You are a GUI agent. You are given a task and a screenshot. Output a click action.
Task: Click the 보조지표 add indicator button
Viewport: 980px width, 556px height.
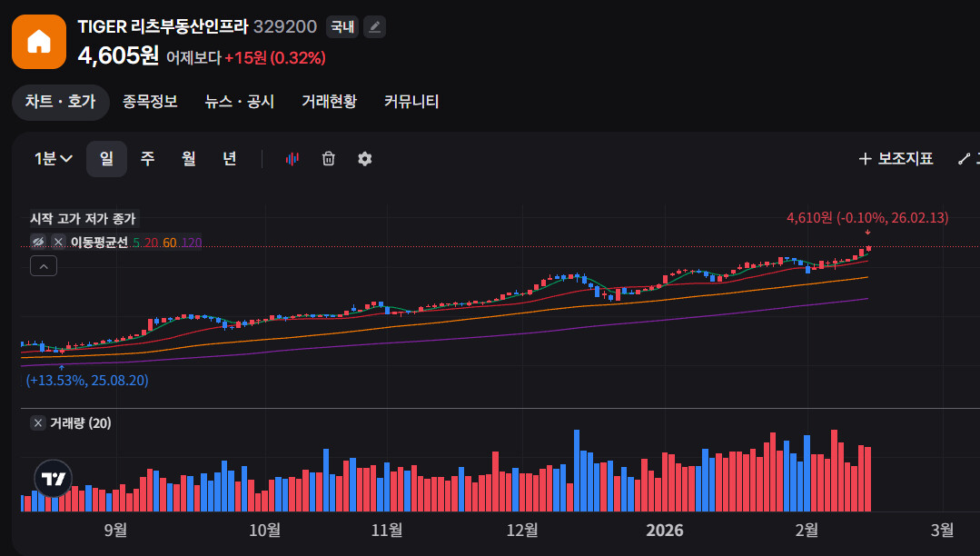[896, 159]
